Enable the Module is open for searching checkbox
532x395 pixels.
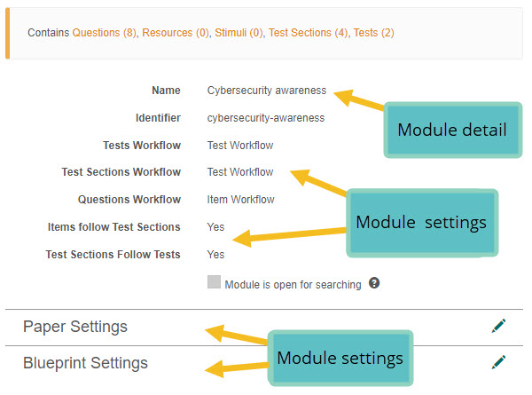click(214, 282)
